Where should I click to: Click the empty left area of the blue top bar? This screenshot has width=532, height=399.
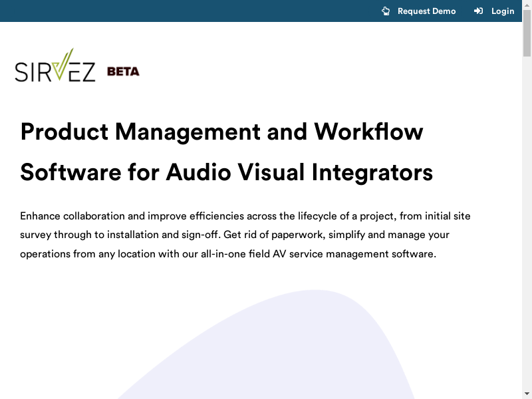pos(166,11)
